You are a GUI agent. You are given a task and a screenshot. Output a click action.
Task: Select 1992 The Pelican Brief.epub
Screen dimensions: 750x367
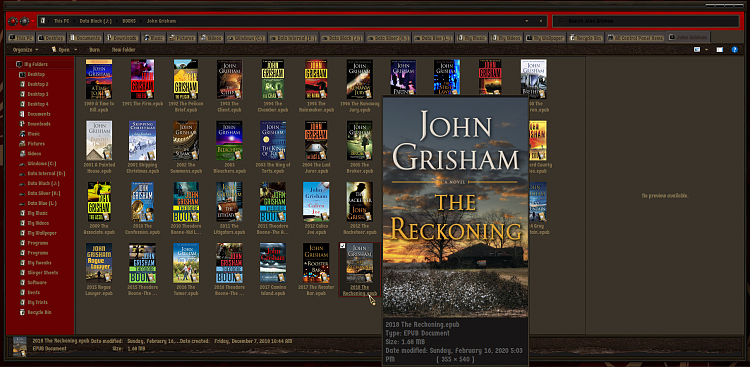click(x=186, y=86)
